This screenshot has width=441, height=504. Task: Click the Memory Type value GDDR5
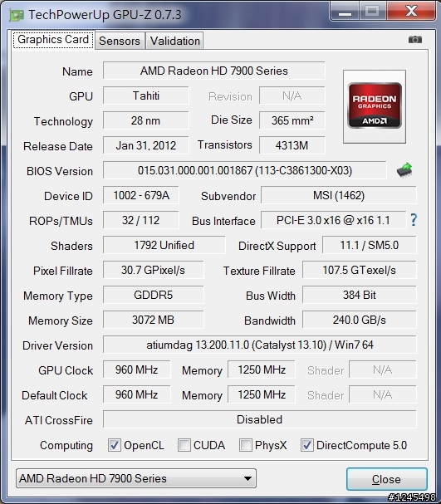click(x=154, y=295)
